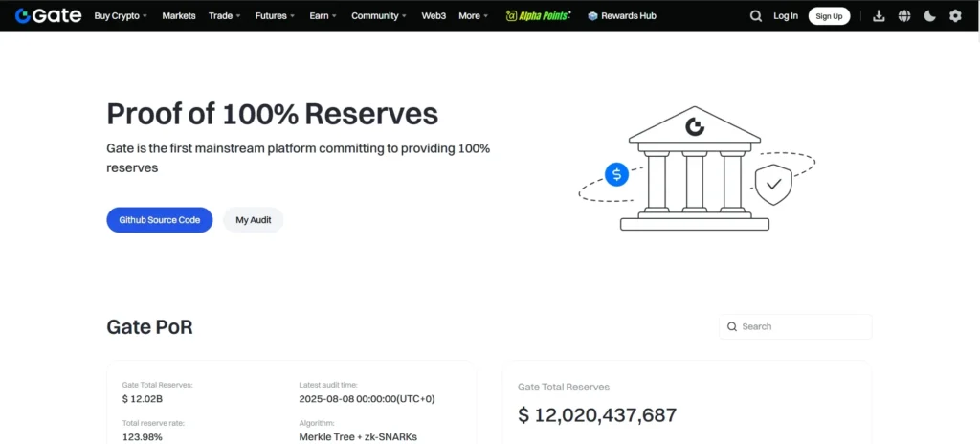This screenshot has height=444, width=980.
Task: Click the My Audit button
Action: [253, 220]
